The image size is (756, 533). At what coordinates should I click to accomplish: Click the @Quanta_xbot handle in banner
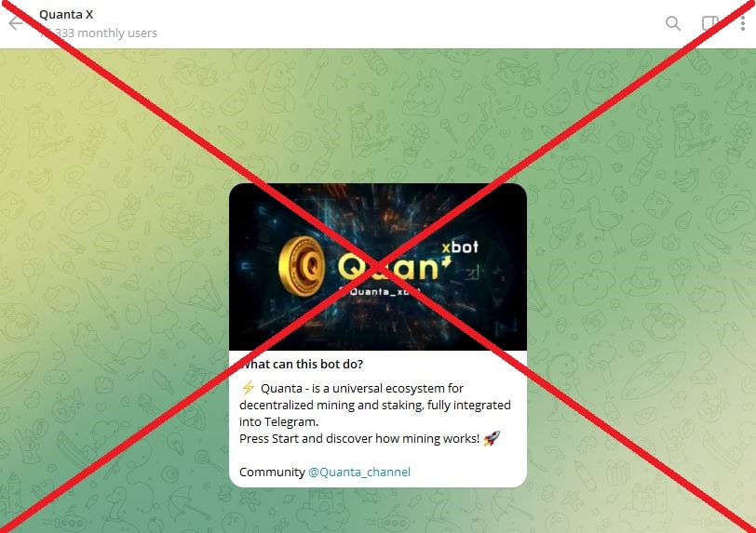point(381,291)
